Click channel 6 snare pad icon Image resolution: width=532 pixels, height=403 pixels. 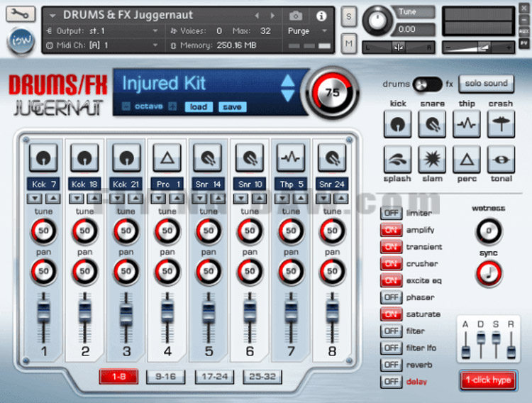coord(250,158)
